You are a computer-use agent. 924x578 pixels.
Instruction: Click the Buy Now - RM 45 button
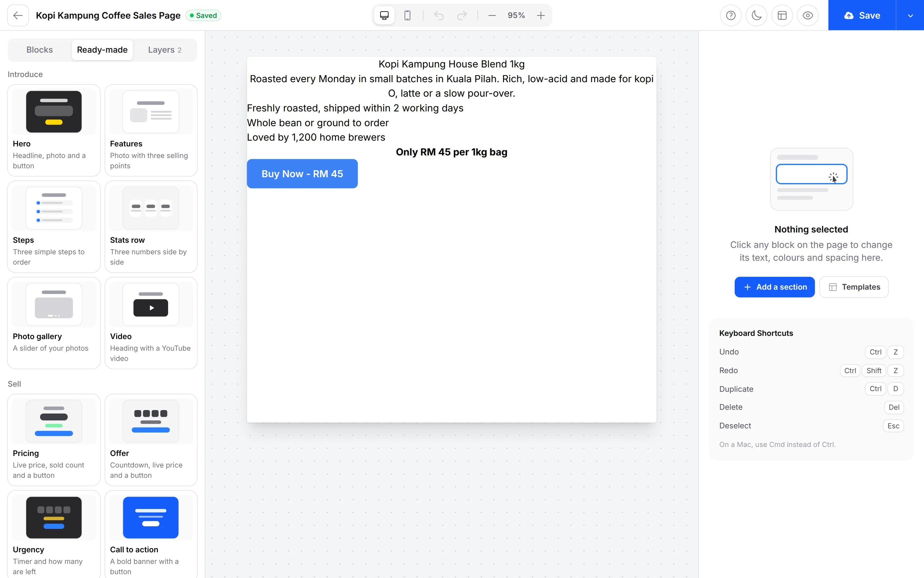click(x=302, y=173)
